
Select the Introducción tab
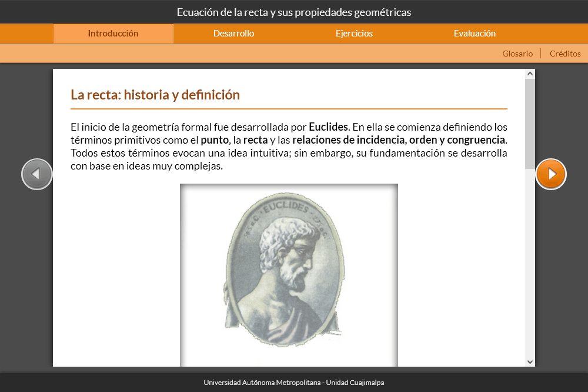click(113, 34)
